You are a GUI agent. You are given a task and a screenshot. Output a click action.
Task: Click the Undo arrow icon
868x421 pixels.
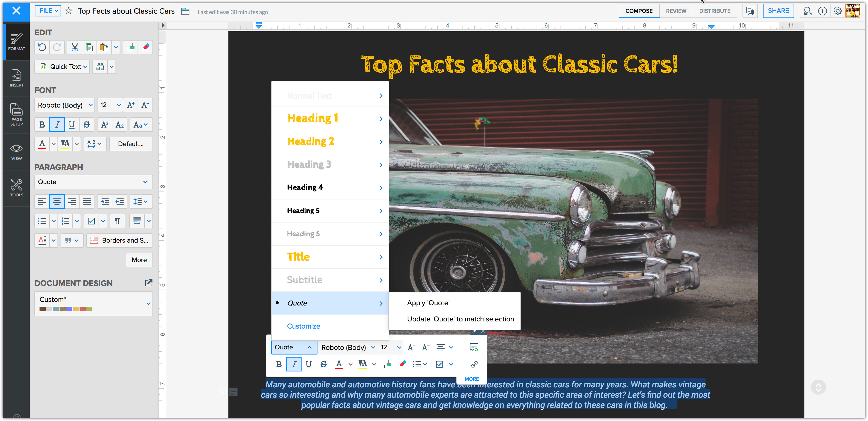pyautogui.click(x=42, y=47)
